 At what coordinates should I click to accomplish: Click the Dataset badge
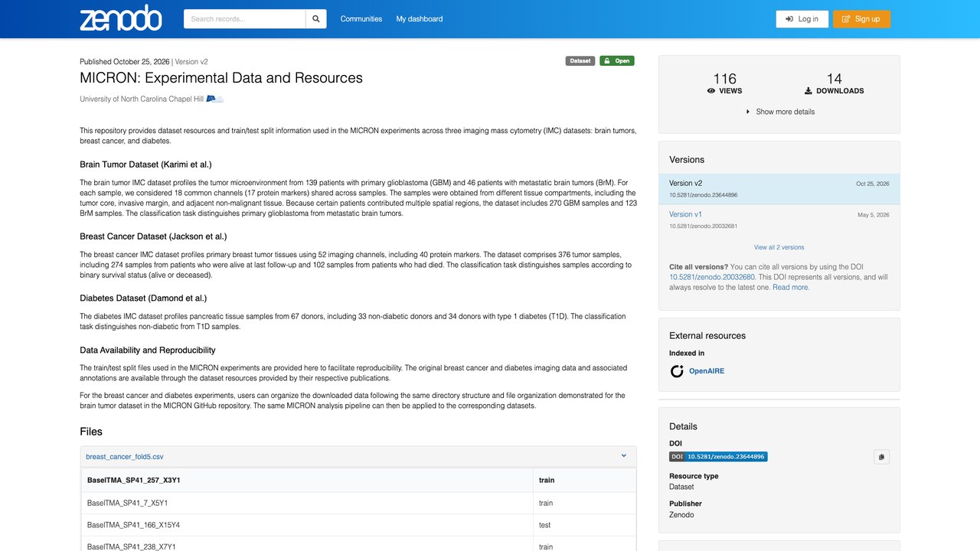point(580,61)
